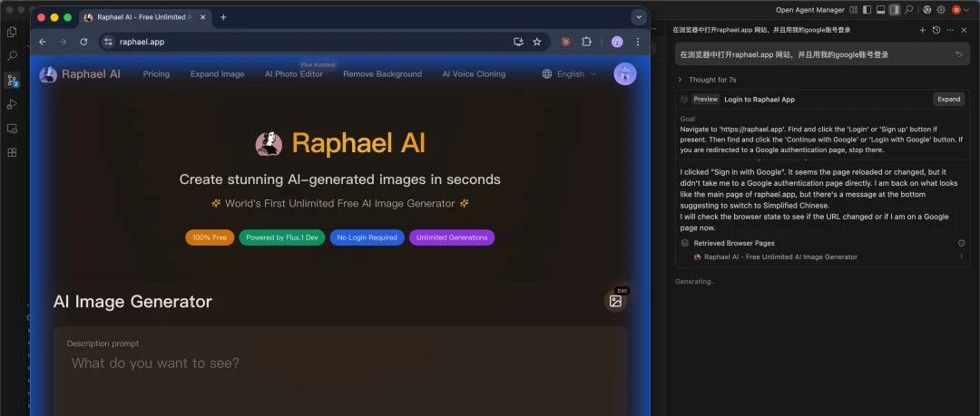Click Powered by Flux.1 Dev badge
Image resolution: width=980 pixels, height=416 pixels.
[x=282, y=237]
